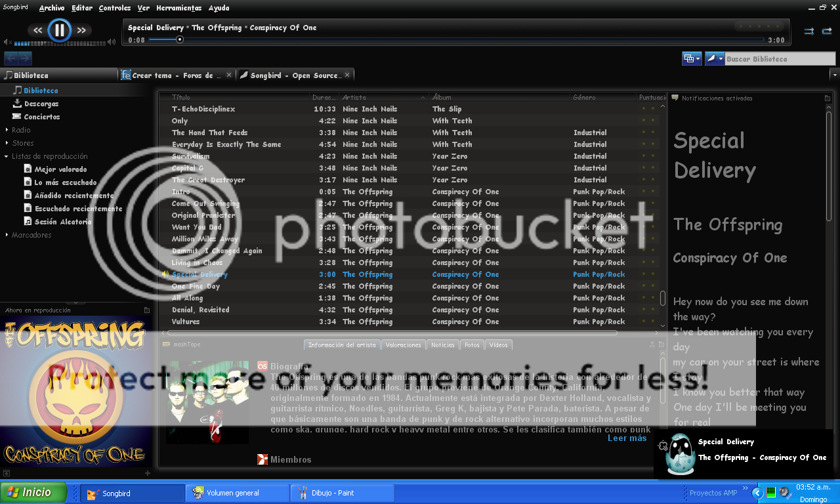This screenshot has width=840, height=504.
Task: Open the display panes dropdown
Action: (x=692, y=58)
